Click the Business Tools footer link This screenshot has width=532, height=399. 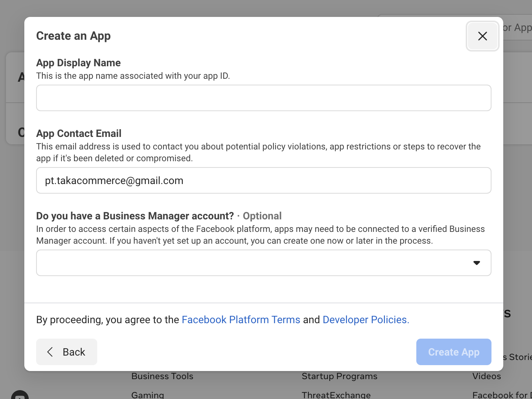coord(162,376)
